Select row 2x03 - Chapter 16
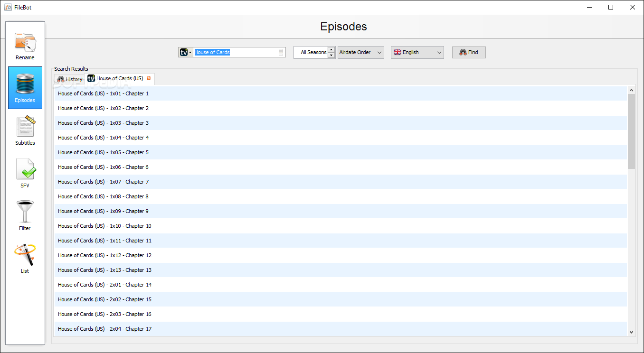Viewport: 644px width, 353px height. 341,314
